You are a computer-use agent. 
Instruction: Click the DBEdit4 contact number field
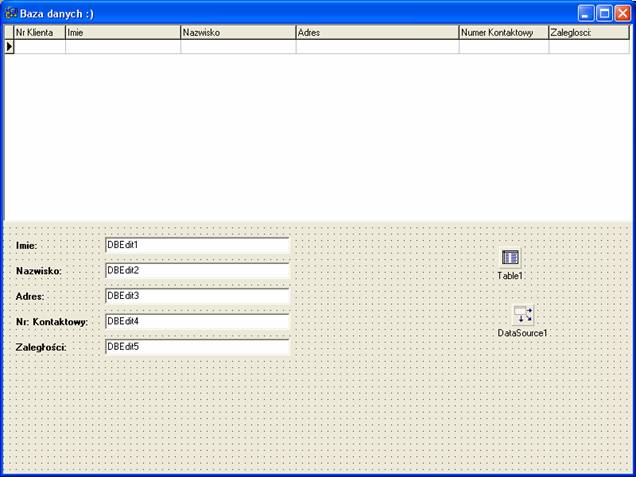196,322
